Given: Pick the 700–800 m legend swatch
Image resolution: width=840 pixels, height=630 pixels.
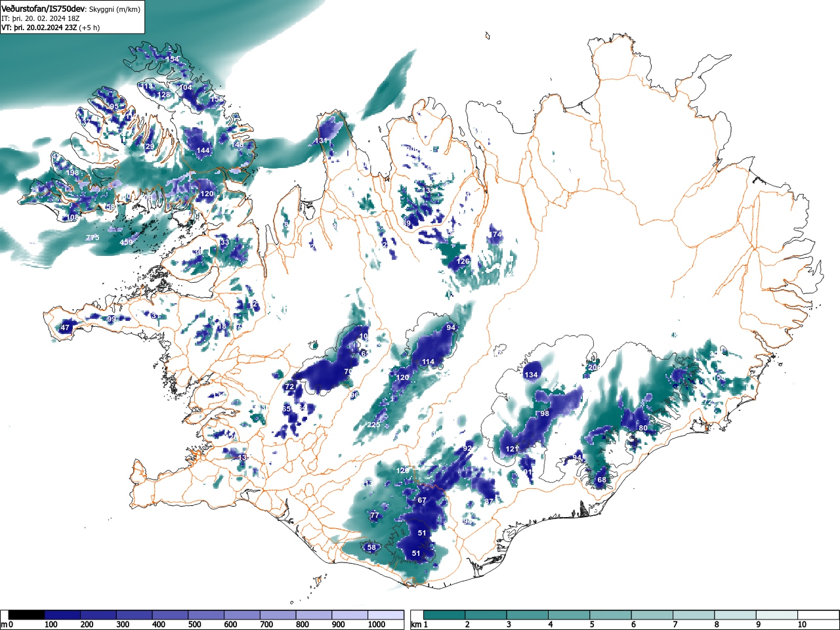Looking at the screenshot, I should [278, 615].
